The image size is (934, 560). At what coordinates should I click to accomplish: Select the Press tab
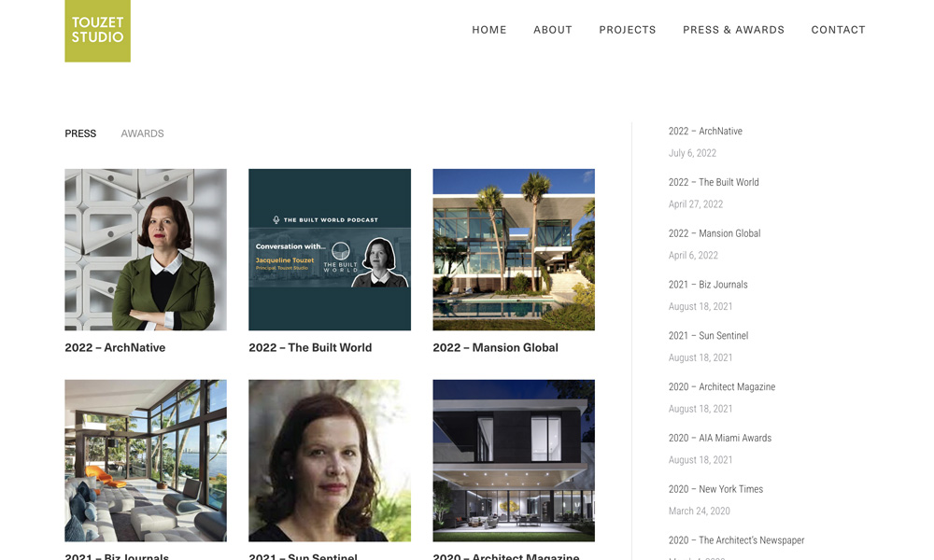coord(80,133)
